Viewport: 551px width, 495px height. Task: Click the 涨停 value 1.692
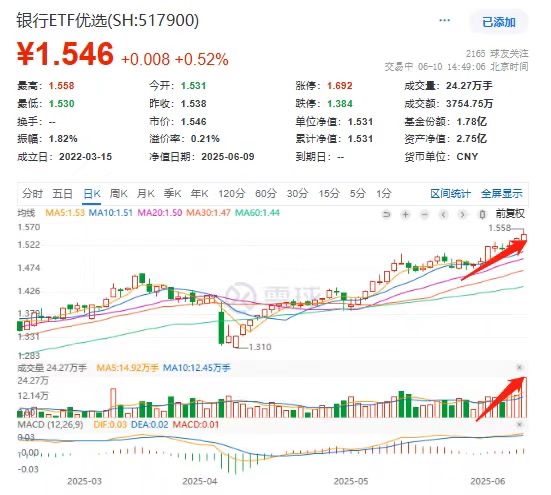pos(340,85)
